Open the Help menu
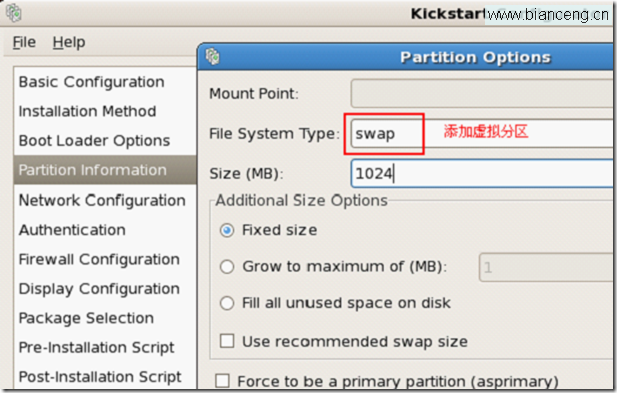This screenshot has width=617, height=393. click(x=69, y=42)
